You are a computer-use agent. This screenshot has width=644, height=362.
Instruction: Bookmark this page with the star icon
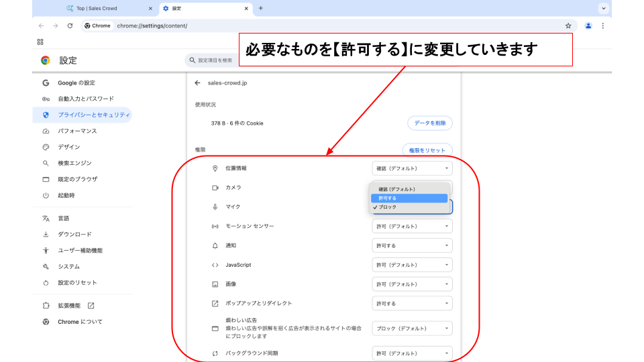click(x=568, y=25)
